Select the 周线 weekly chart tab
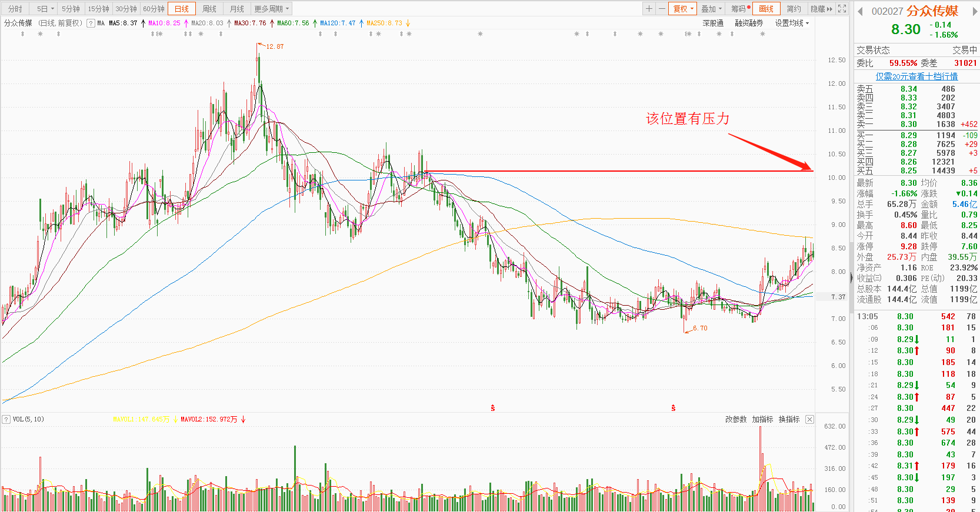 (209, 9)
